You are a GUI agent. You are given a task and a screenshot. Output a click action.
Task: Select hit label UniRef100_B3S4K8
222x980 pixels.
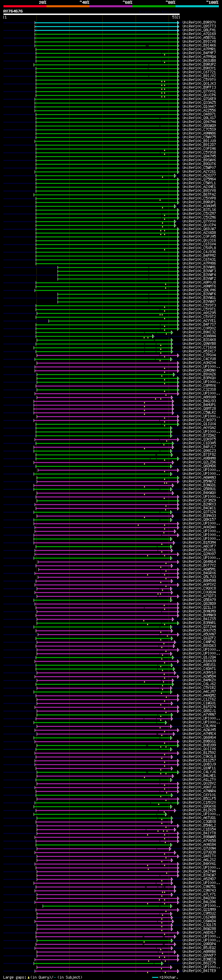(199, 340)
